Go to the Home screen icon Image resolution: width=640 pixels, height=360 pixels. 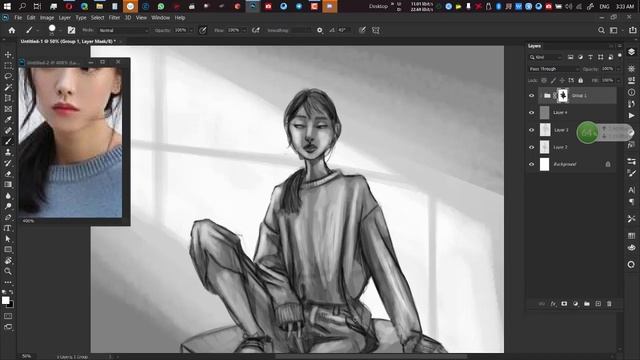12,30
